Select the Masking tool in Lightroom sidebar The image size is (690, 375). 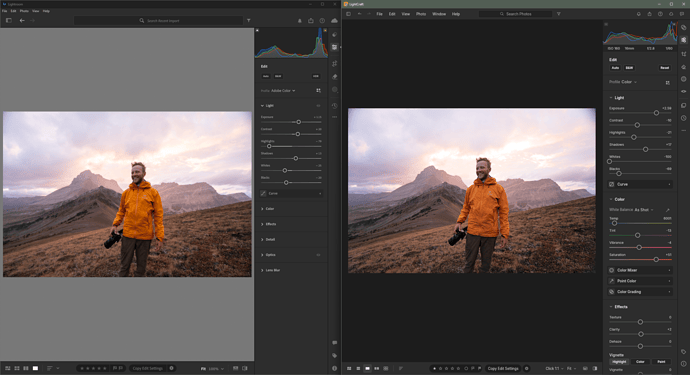pyautogui.click(x=334, y=89)
